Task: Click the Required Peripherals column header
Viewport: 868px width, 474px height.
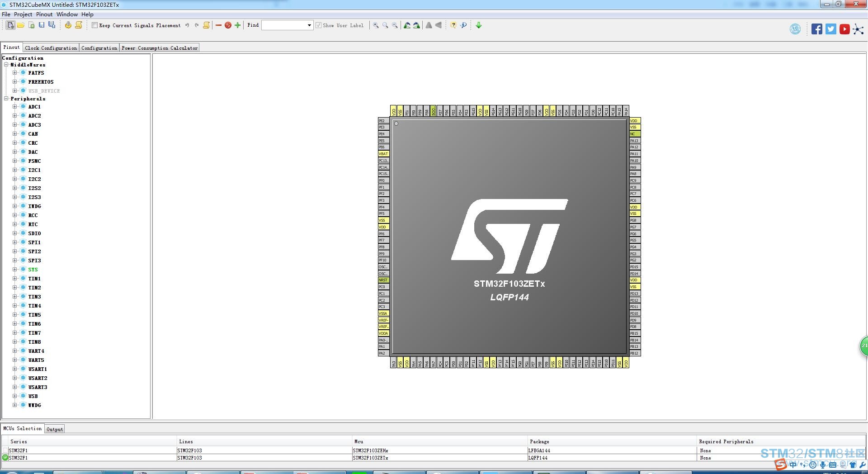Action: [781, 441]
